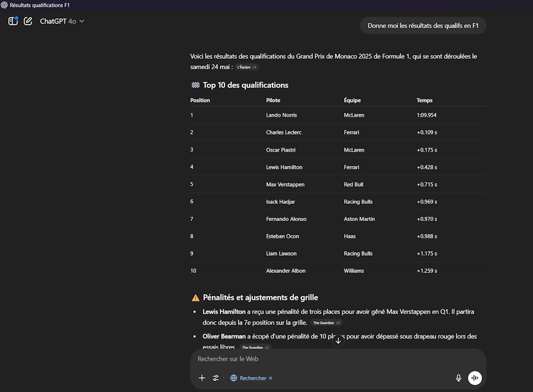Select Fernando Alonso driver cell

pyautogui.click(x=286, y=219)
